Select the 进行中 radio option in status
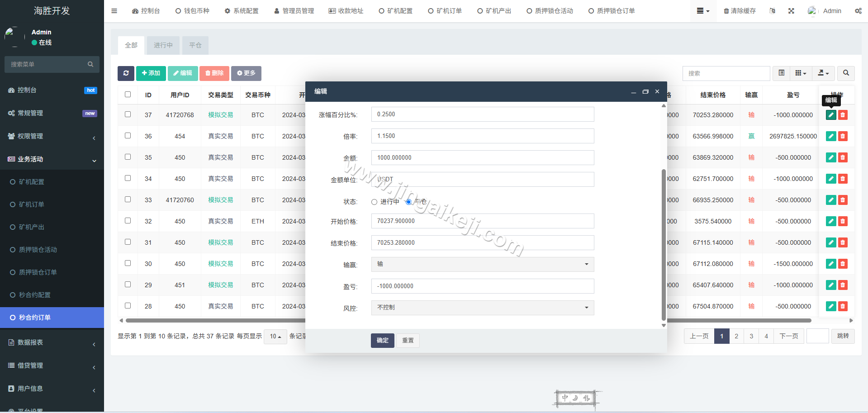868x413 pixels. 374,202
